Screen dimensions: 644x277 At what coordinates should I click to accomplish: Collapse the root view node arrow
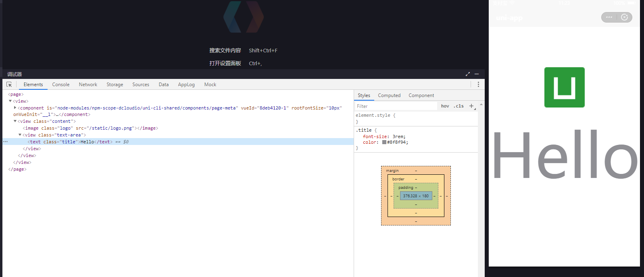click(10, 101)
